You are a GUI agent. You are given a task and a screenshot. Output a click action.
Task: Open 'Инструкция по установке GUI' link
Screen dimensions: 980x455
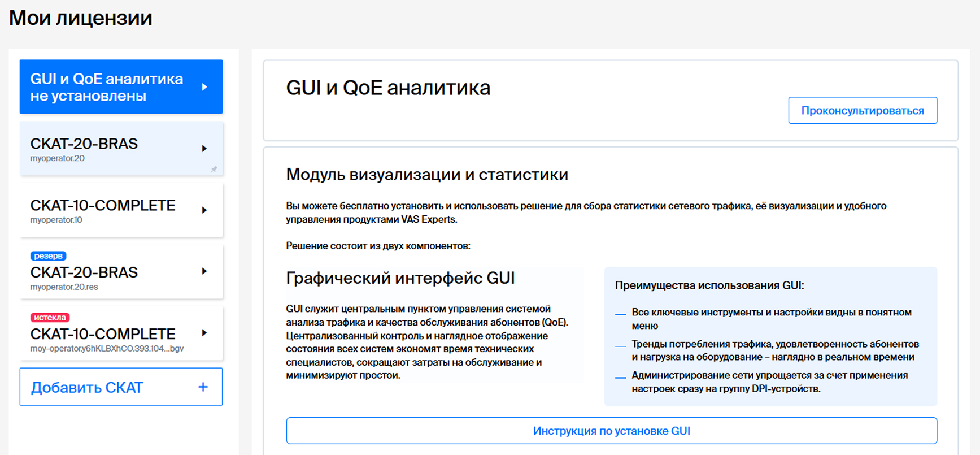(x=612, y=431)
